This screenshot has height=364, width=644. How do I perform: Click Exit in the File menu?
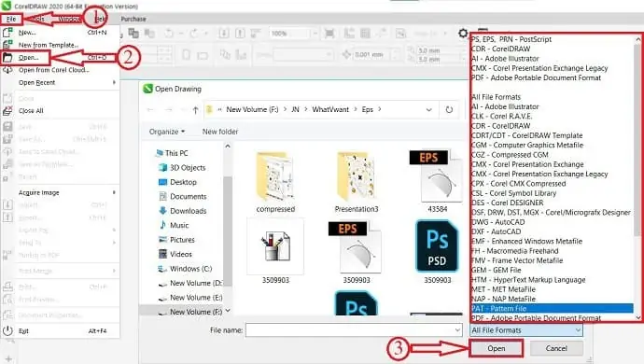coord(60,330)
